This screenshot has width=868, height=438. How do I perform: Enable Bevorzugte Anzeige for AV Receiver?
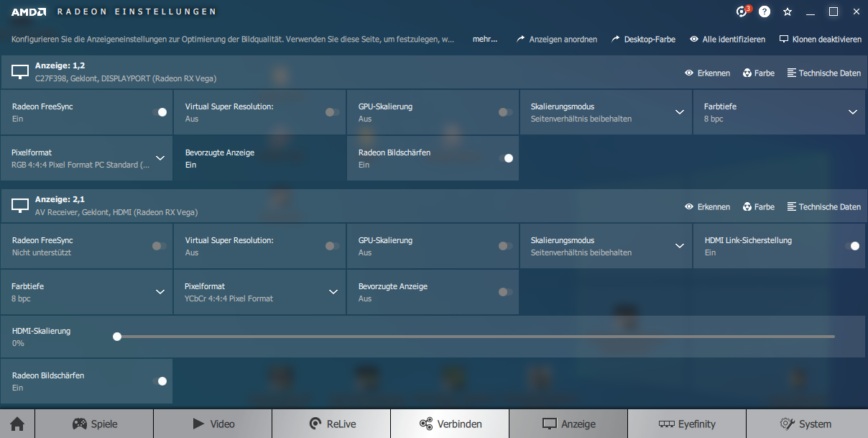506,292
